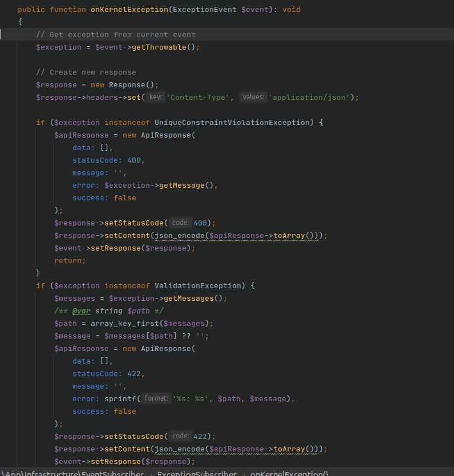Click the array_key_first function call
The image size is (454, 476).
pyautogui.click(x=125, y=323)
